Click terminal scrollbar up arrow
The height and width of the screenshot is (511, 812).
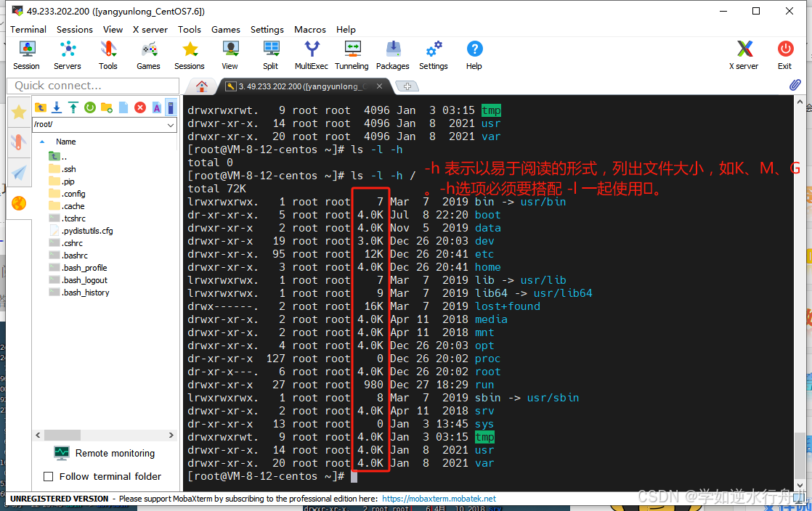[800, 102]
